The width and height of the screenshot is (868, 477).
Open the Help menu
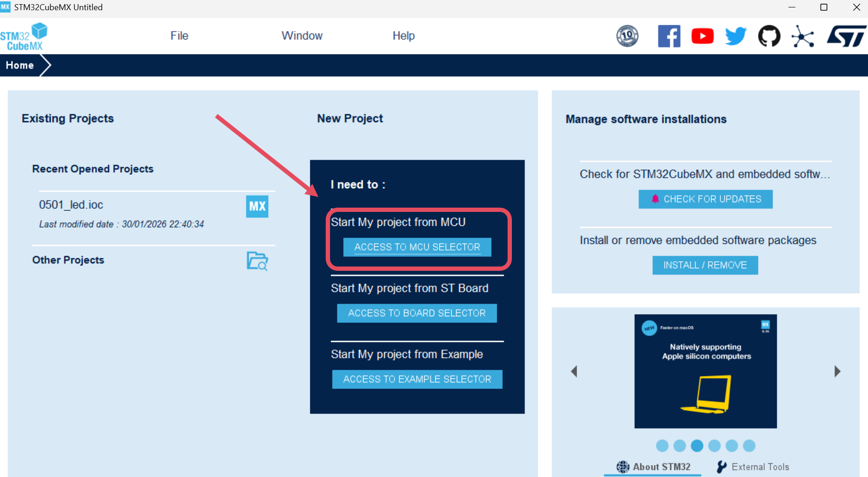click(403, 36)
